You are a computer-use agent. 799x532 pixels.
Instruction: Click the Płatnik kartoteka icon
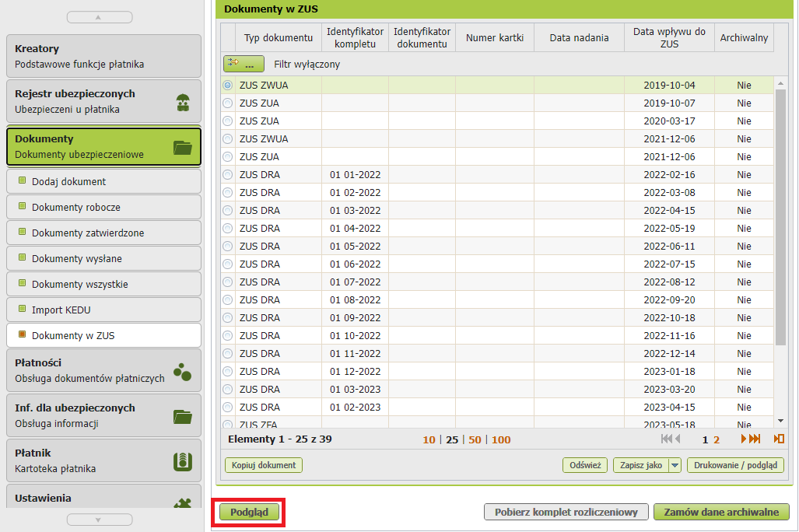click(x=183, y=462)
